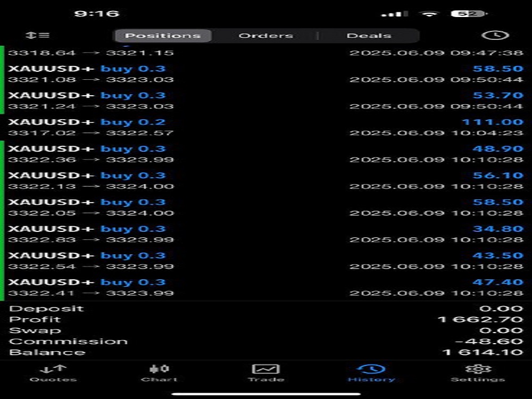Select the trade with profit 43.50
This screenshot has height=399, width=532.
266,261
